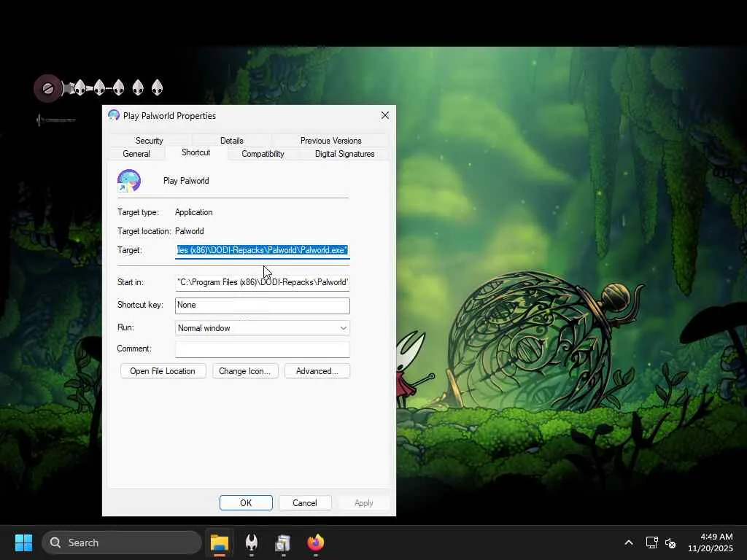Screen dimensions: 747x560
Task: Expand the Run window mode dropdown
Action: [263, 328]
